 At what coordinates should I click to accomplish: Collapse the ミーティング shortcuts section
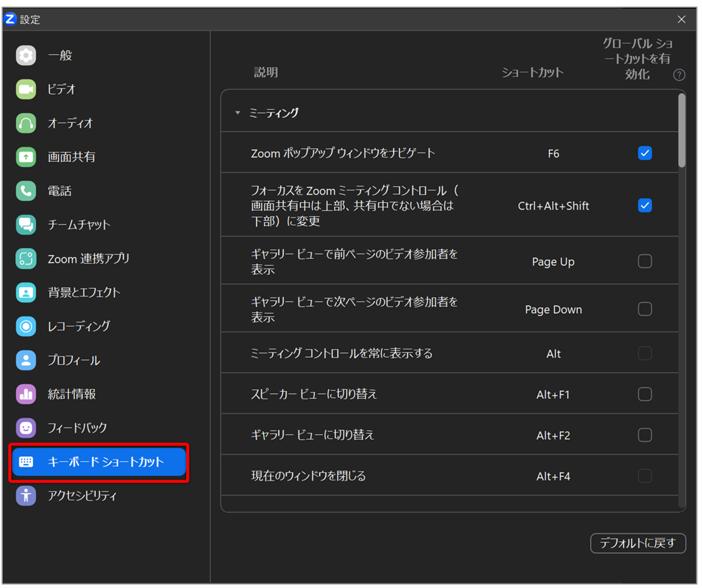pyautogui.click(x=237, y=113)
